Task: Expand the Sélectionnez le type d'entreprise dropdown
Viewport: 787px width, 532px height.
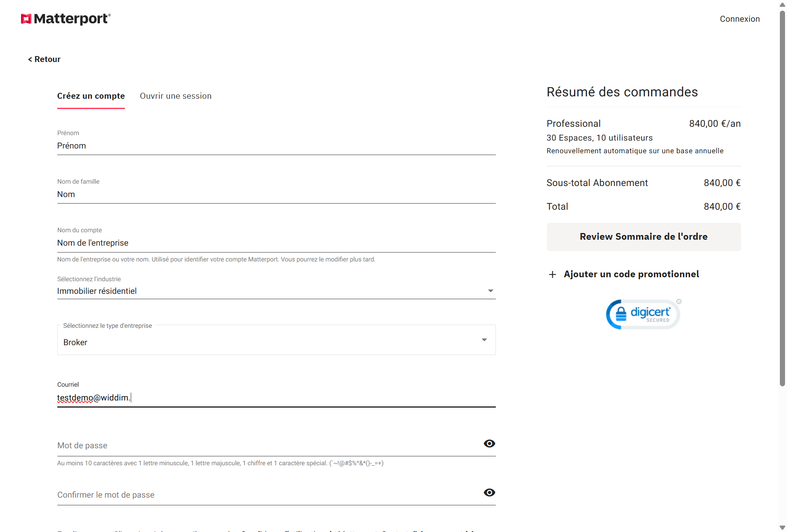Action: (x=276, y=340)
